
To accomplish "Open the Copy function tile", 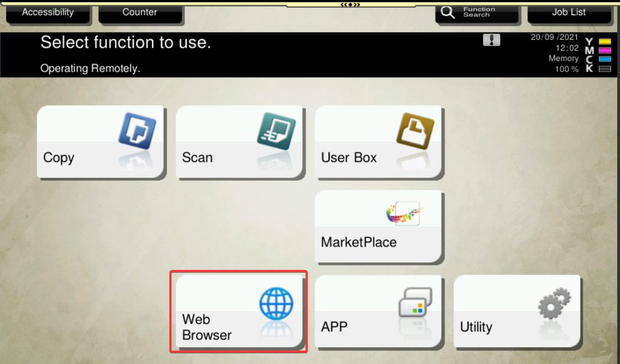I will pos(101,142).
